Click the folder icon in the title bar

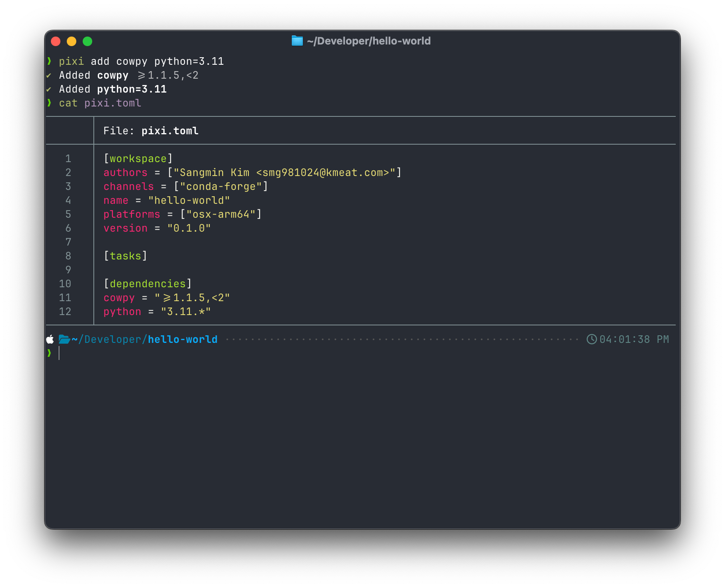pyautogui.click(x=297, y=41)
